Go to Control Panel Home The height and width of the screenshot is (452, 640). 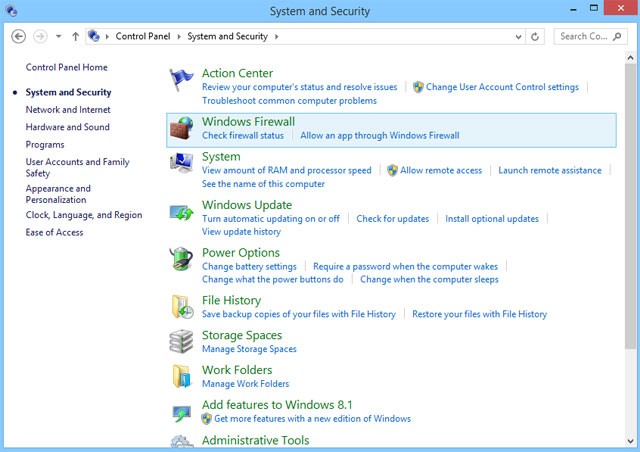[x=67, y=67]
